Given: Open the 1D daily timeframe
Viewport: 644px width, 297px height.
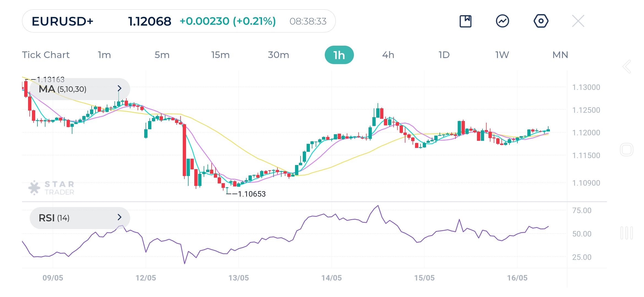Looking at the screenshot, I should click(444, 55).
